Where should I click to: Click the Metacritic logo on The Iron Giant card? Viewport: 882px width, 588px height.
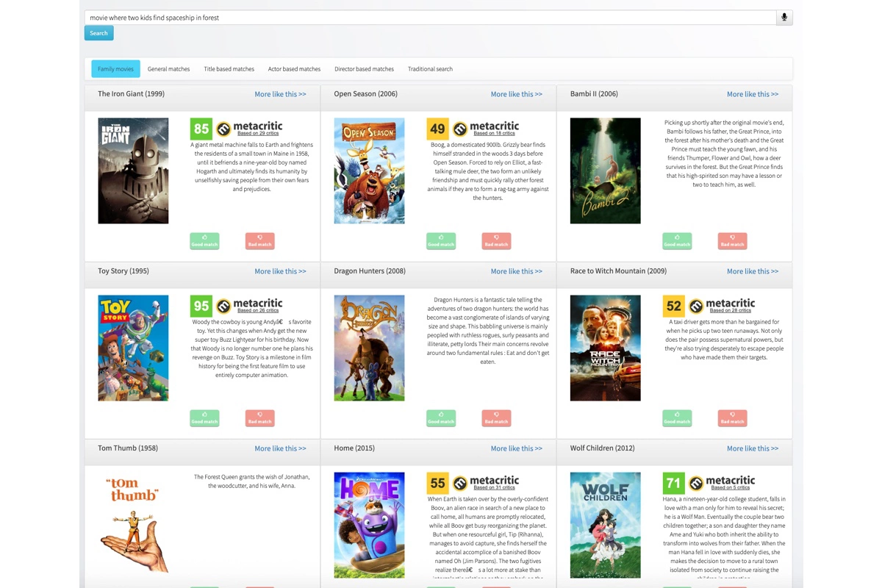(249, 129)
